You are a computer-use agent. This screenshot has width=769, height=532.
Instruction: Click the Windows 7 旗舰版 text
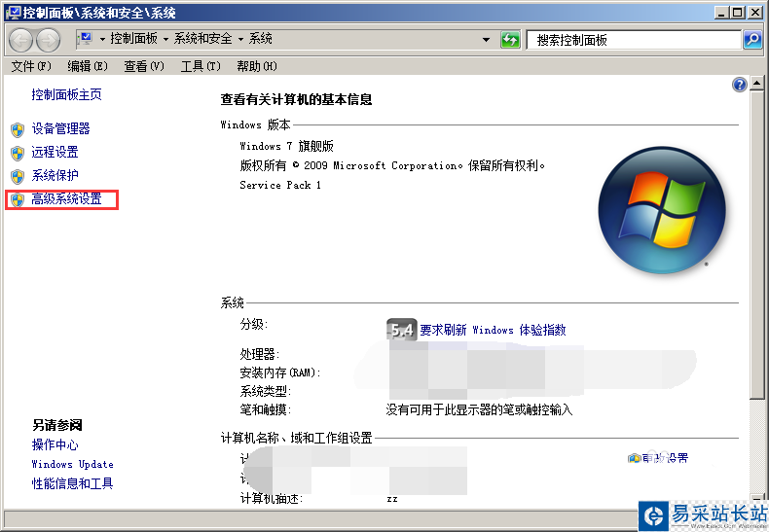pos(286,146)
